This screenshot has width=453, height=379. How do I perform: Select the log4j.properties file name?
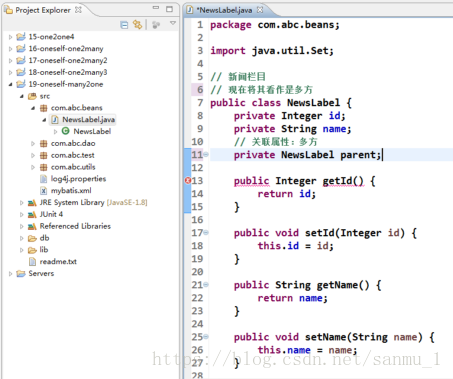click(x=78, y=179)
